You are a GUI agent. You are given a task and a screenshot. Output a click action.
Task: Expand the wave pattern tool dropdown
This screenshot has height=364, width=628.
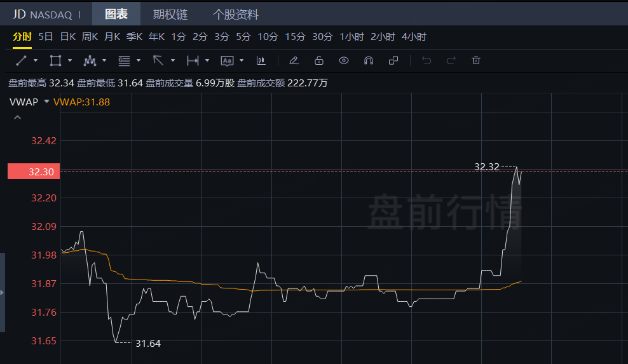[104, 60]
